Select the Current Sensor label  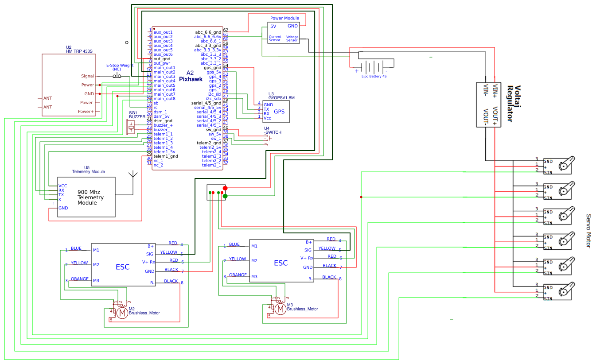point(275,39)
